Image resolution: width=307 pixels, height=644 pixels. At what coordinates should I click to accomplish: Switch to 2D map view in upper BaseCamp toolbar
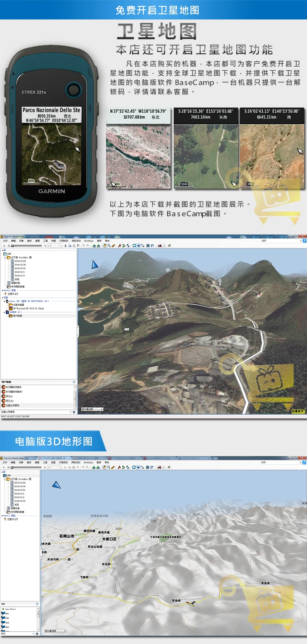pyautogui.click(x=134, y=246)
